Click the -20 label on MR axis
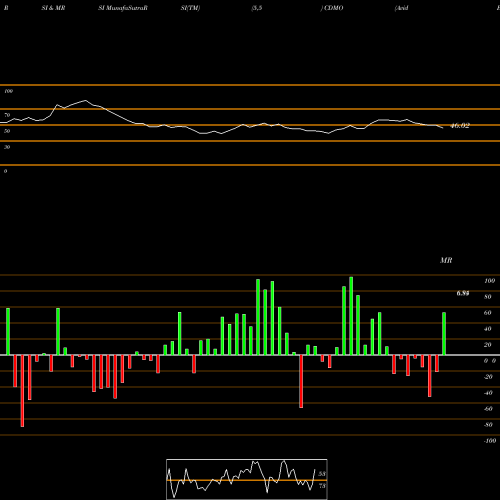Screen dimensions: 500x500 488,377
